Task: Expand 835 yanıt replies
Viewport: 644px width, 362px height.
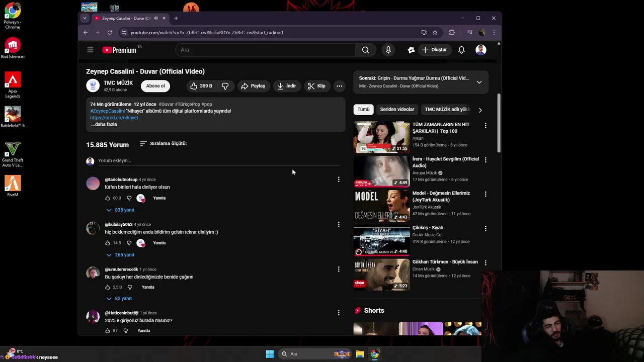Action: pyautogui.click(x=120, y=210)
